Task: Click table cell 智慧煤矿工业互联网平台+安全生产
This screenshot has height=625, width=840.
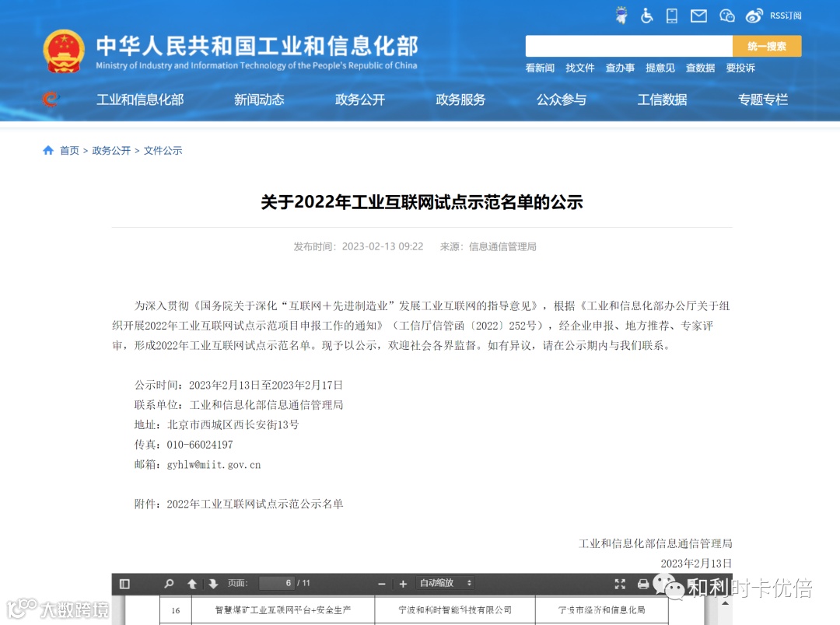Action: [x=283, y=610]
